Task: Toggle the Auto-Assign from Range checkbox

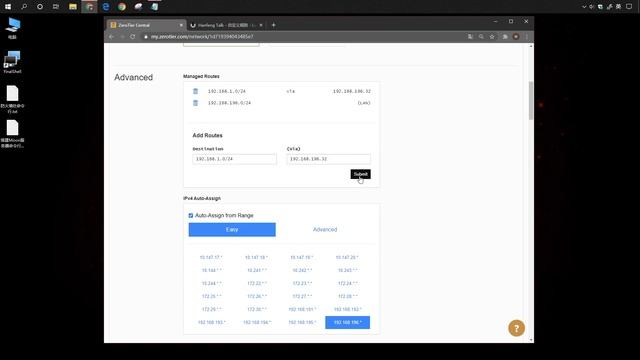Action: click(x=191, y=215)
